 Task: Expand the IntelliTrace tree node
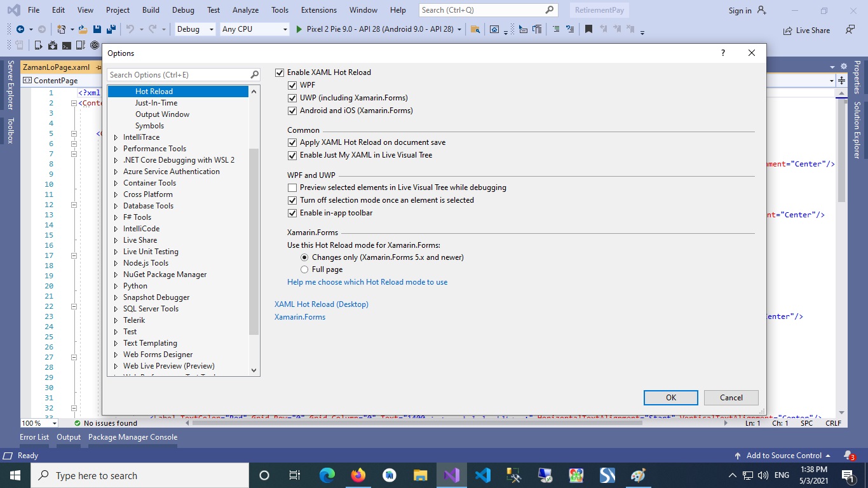point(116,137)
